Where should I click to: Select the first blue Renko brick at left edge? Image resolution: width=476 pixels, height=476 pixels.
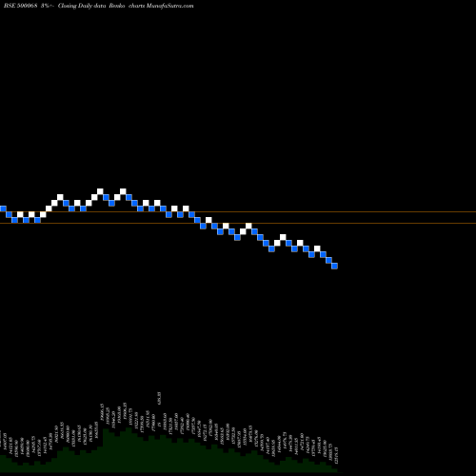point(3,208)
